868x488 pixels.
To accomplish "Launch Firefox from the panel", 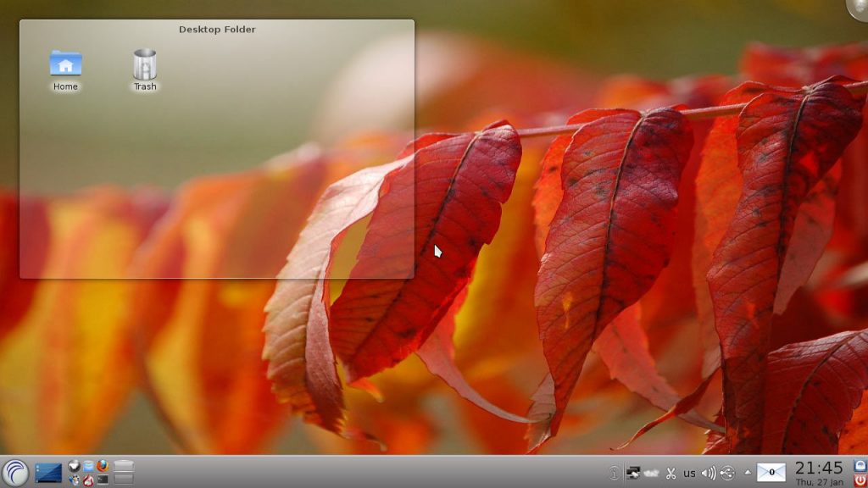I will (101, 467).
